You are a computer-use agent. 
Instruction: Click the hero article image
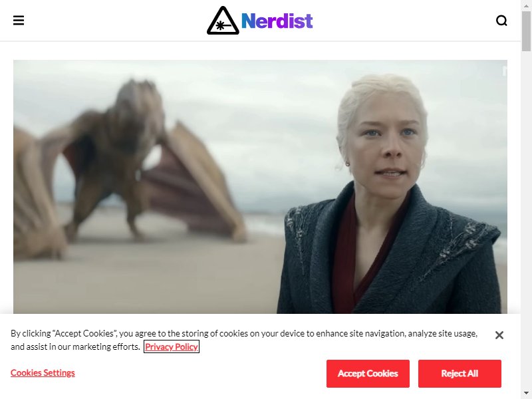point(260,187)
